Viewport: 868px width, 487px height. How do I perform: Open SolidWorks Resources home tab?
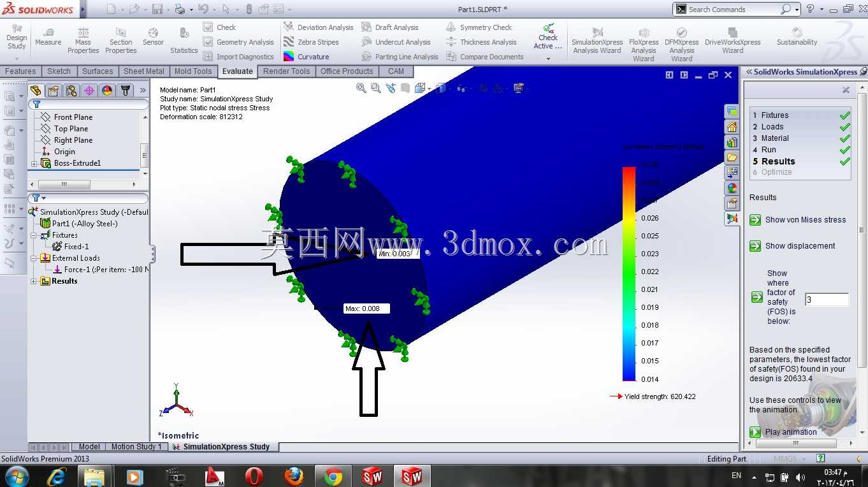point(732,127)
